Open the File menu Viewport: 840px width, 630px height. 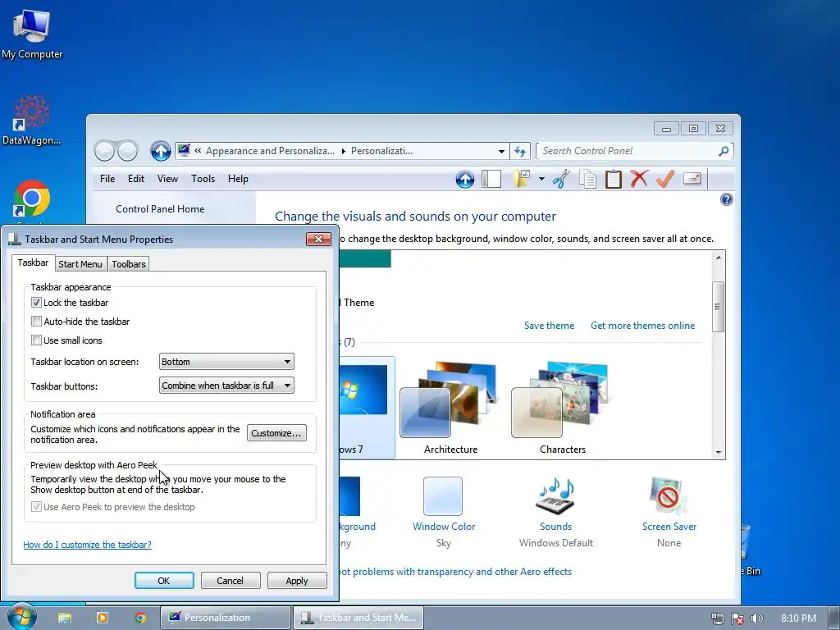(x=107, y=179)
